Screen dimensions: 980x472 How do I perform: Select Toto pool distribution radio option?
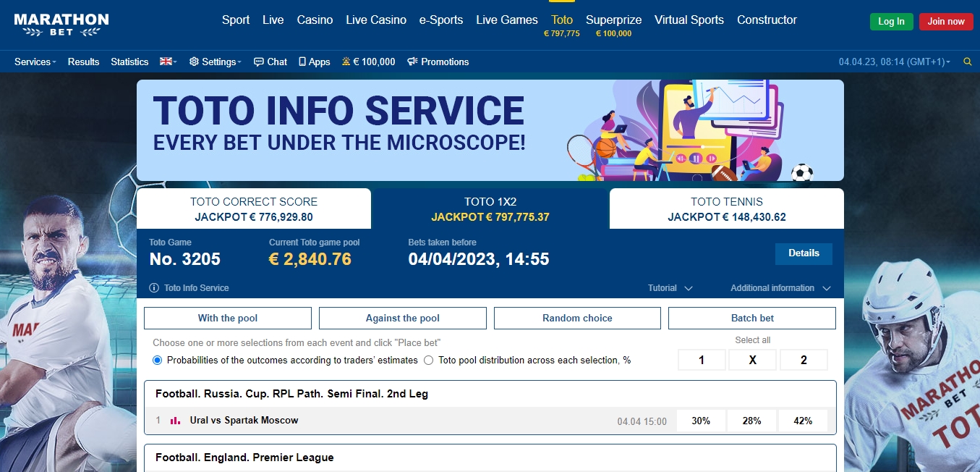click(x=429, y=360)
